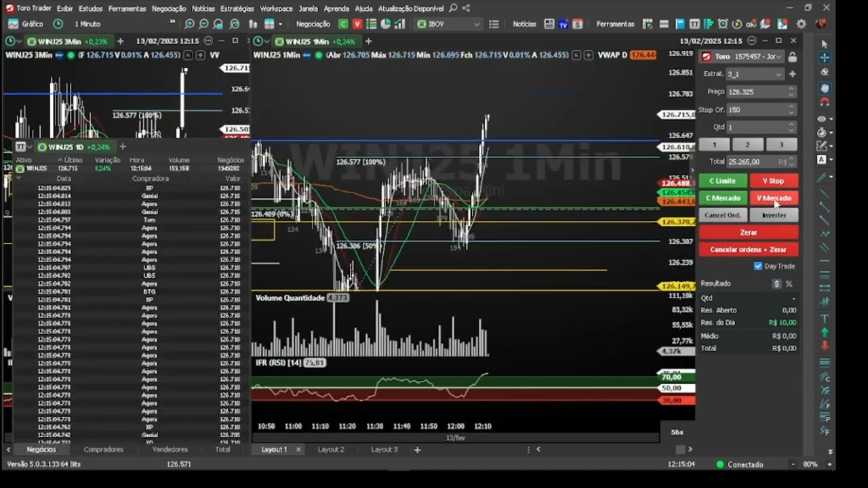Expand the toolbar overflow chevron

pos(172,22)
